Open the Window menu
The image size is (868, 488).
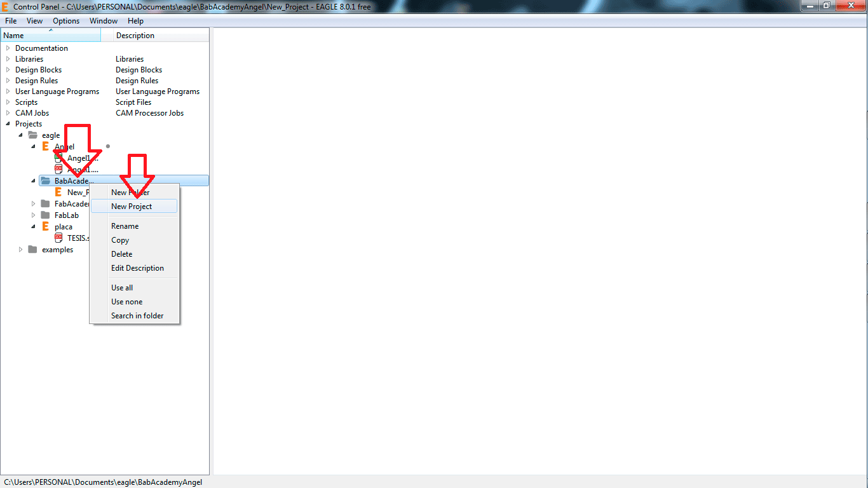click(104, 21)
